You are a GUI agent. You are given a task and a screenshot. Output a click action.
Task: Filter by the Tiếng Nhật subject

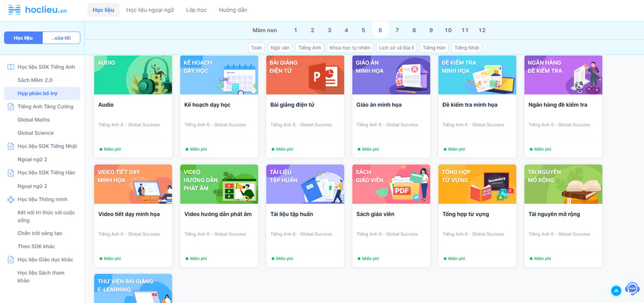point(467,48)
